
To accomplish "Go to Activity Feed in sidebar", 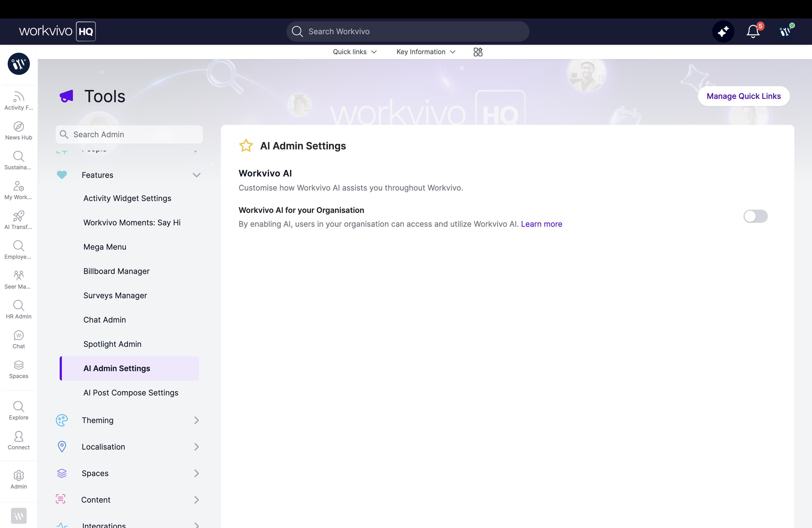I will coord(19,101).
